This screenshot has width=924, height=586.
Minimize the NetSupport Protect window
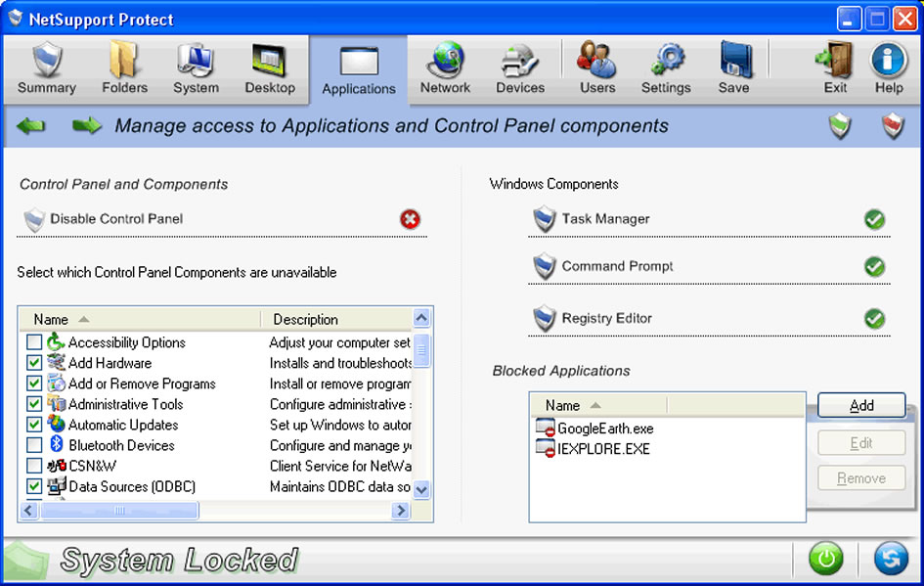coord(849,20)
